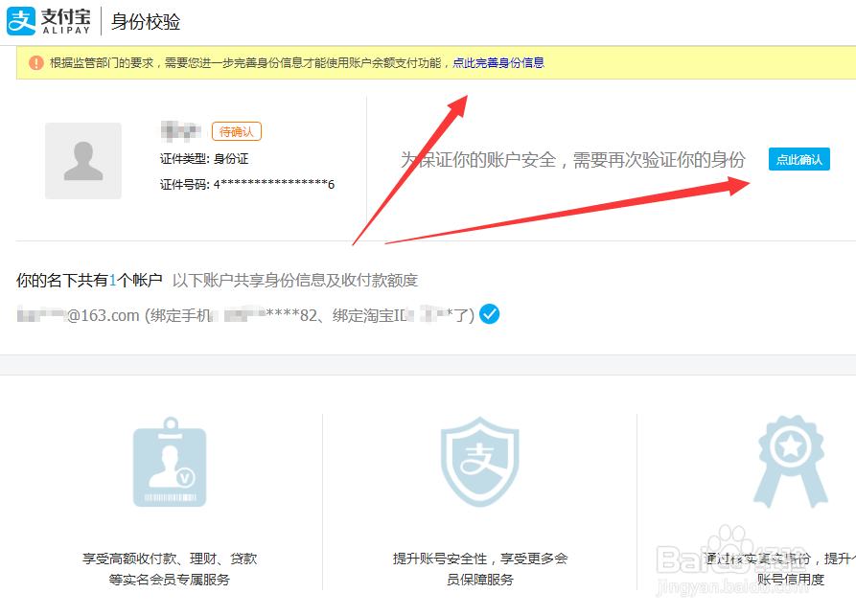Click the Alipay logo in the header
The image size is (856, 616).
pyautogui.click(x=49, y=21)
